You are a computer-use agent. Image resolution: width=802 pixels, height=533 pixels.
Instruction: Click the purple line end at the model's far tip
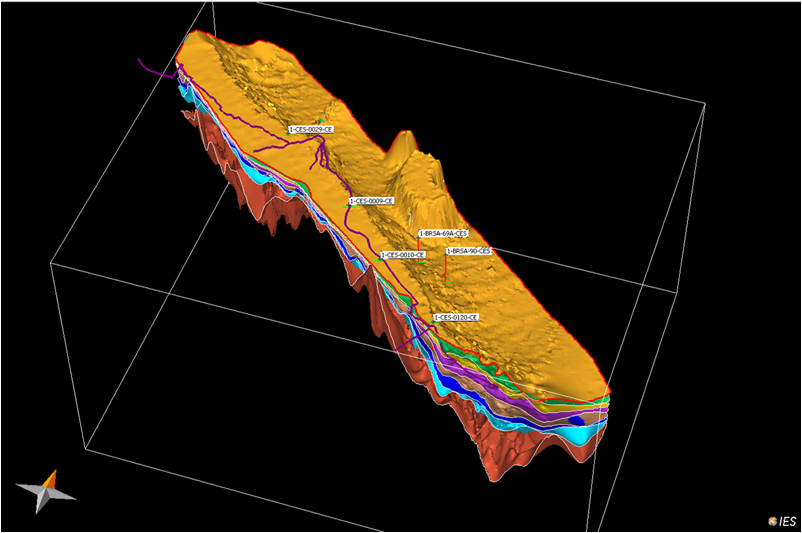pyautogui.click(x=141, y=59)
